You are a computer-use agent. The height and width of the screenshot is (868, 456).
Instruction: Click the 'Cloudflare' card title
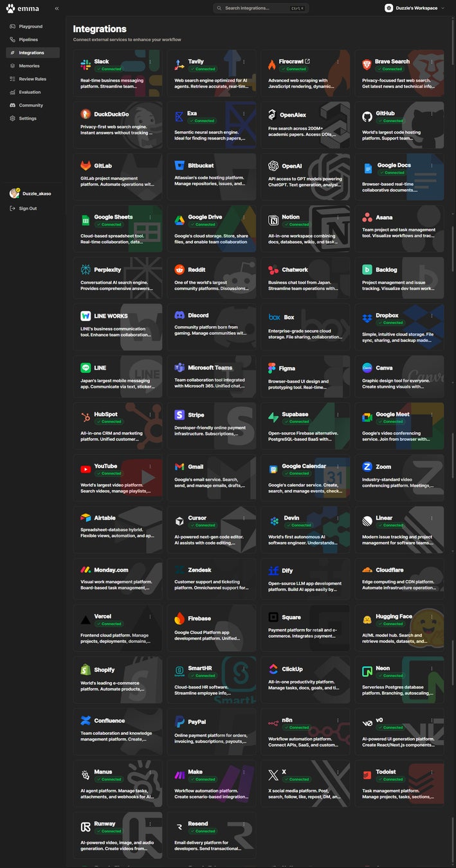pos(390,570)
